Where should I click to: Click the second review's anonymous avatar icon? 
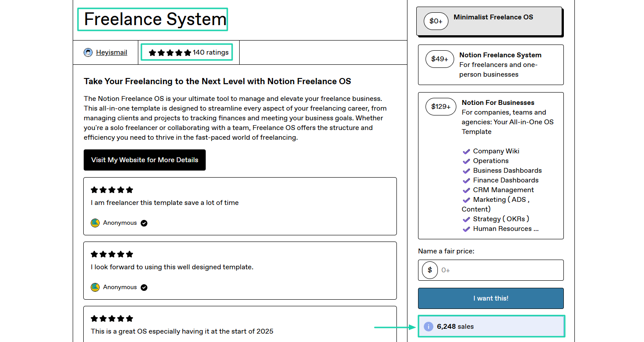95,287
